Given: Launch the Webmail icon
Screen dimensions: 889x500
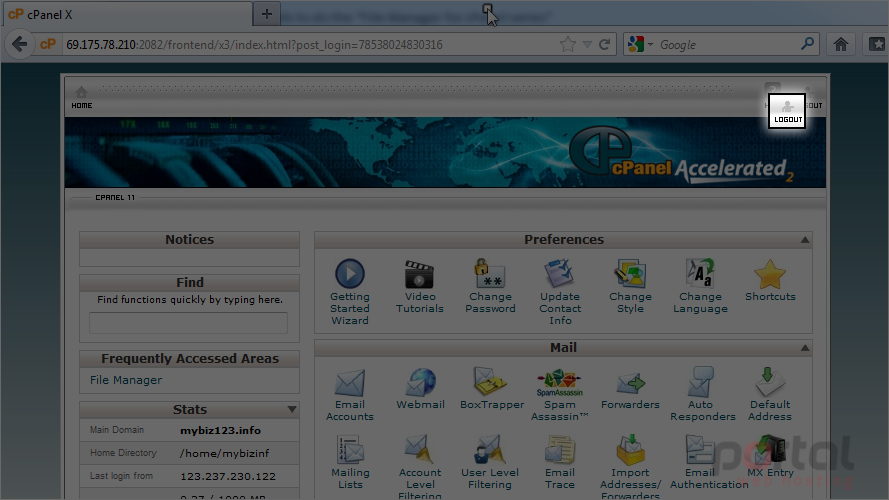Looking at the screenshot, I should pos(420,382).
